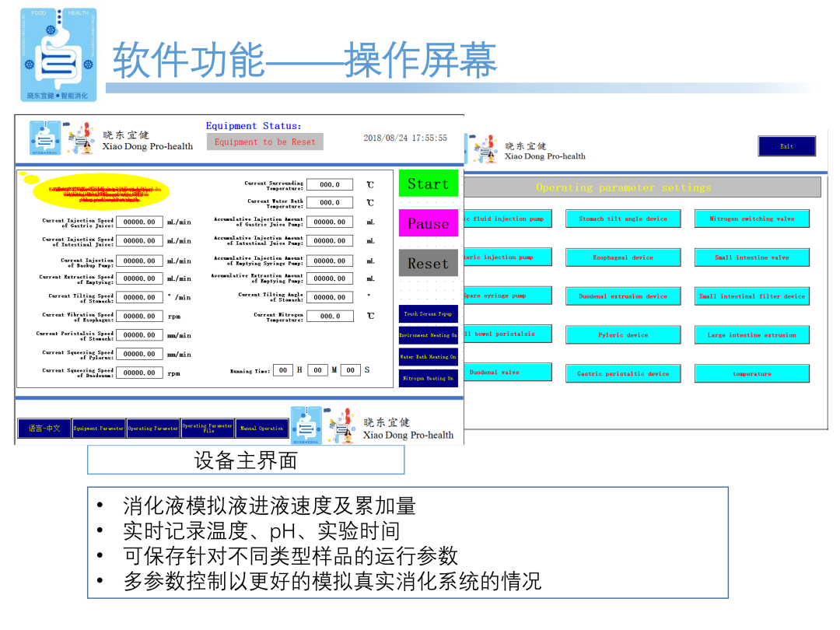The image size is (840, 630).
Task: Toggle Environment Heating On
Action: tap(428, 335)
